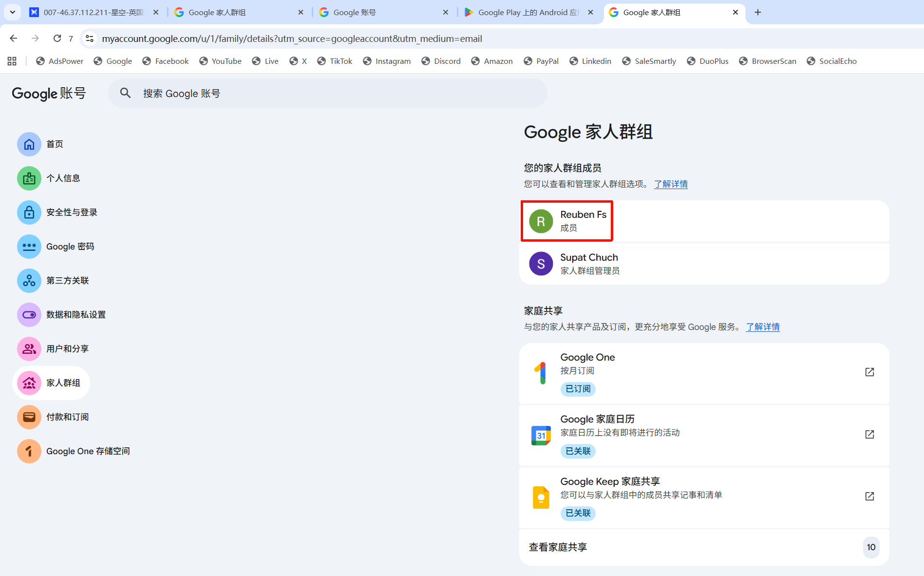Open the 付款和订阅 payments card icon
Screen dimensions: 924x576
coord(29,417)
